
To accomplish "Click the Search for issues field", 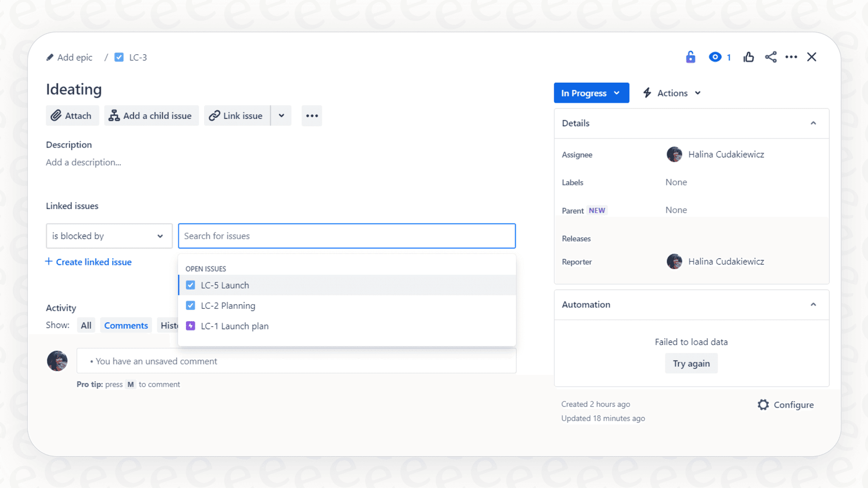I will (x=347, y=236).
